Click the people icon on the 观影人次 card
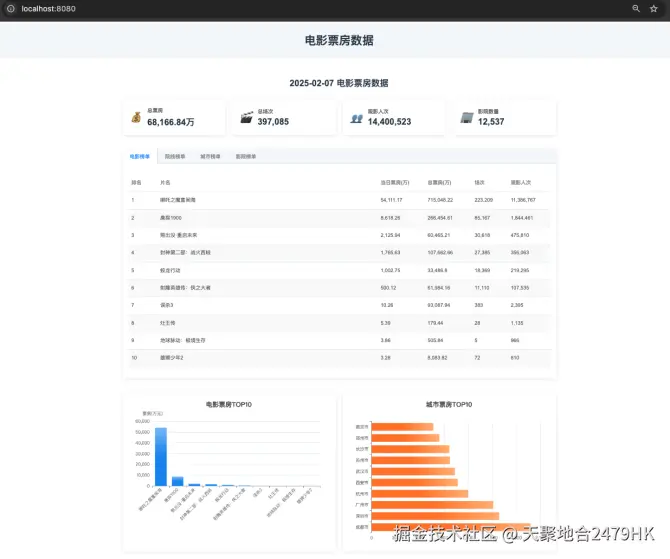Screen dimensions: 670x559 (357, 118)
